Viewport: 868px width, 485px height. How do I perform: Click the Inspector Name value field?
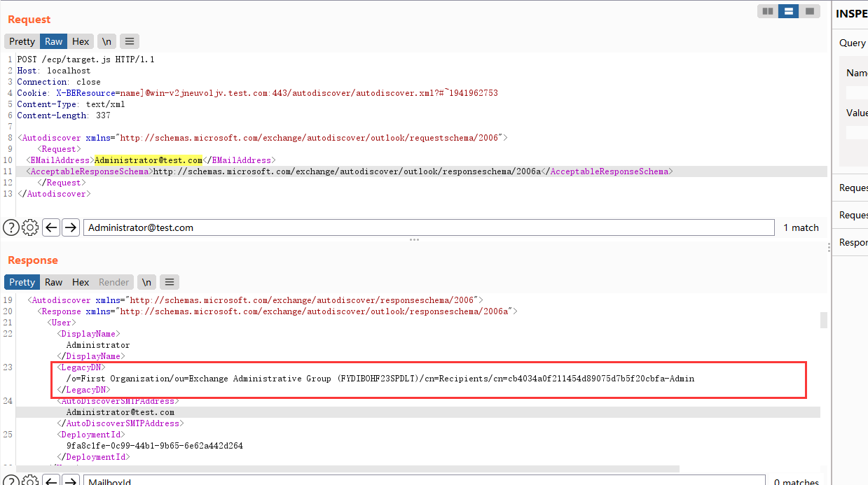point(857,92)
